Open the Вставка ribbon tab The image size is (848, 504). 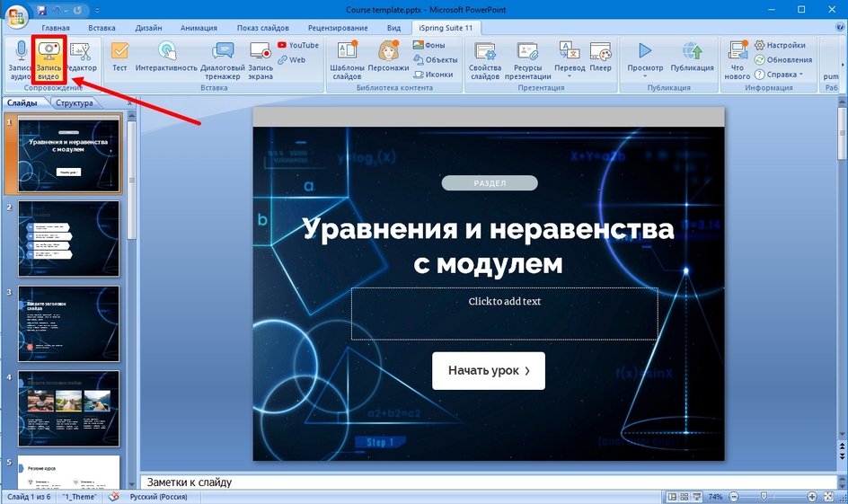102,28
